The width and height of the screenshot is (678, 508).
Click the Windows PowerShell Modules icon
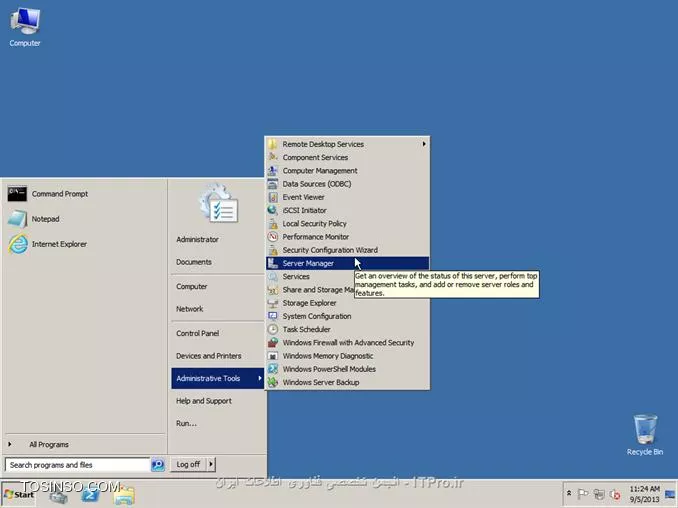273,369
